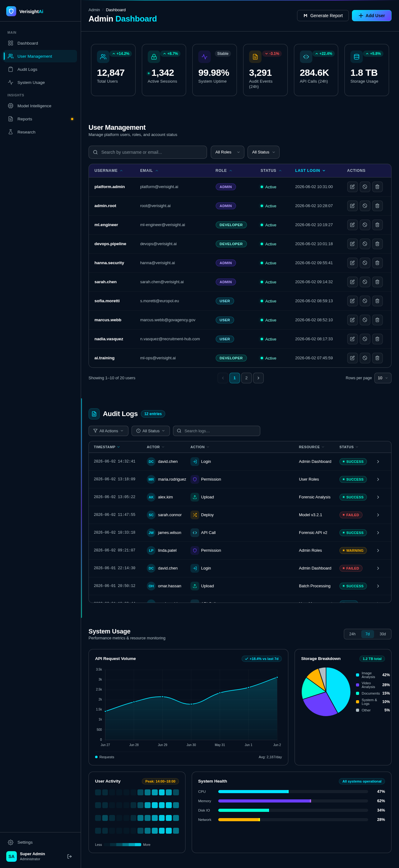This screenshot has width=399, height=868.
Task: Click the edit icon for platform.admin
Action: pyautogui.click(x=352, y=187)
